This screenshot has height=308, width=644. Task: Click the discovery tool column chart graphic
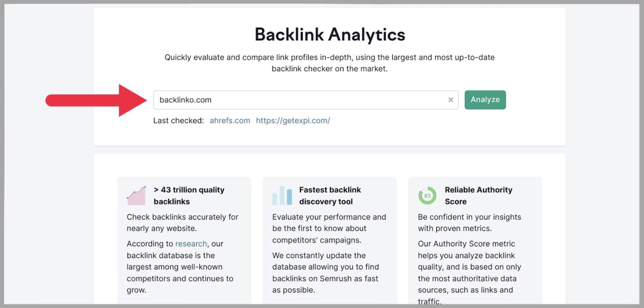[282, 195]
